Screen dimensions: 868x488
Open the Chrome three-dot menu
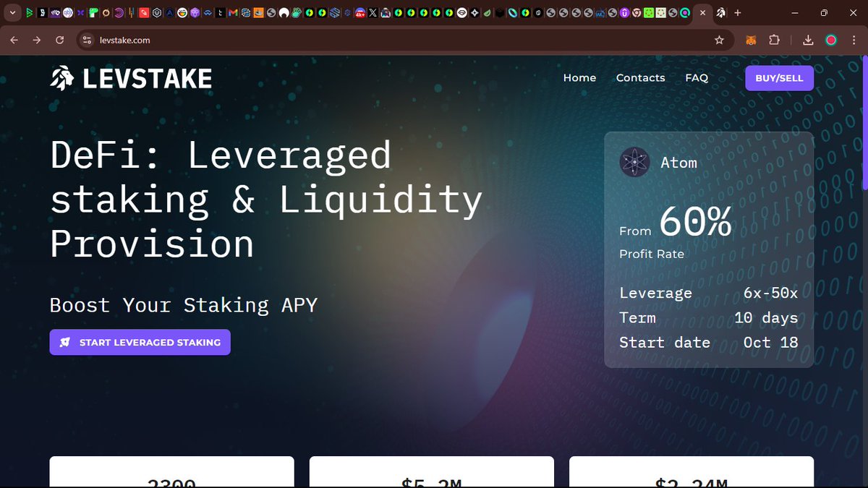[855, 40]
